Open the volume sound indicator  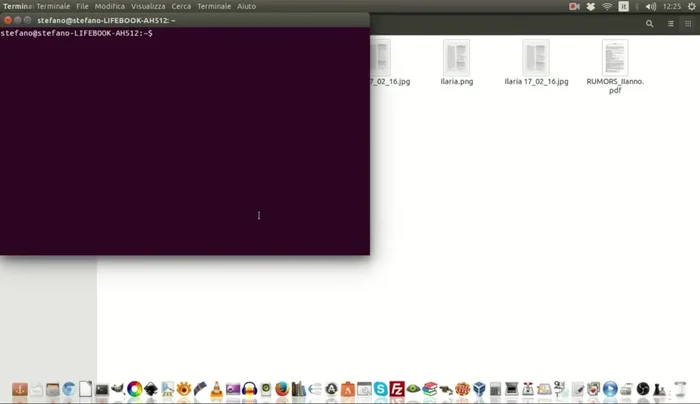(x=651, y=6)
